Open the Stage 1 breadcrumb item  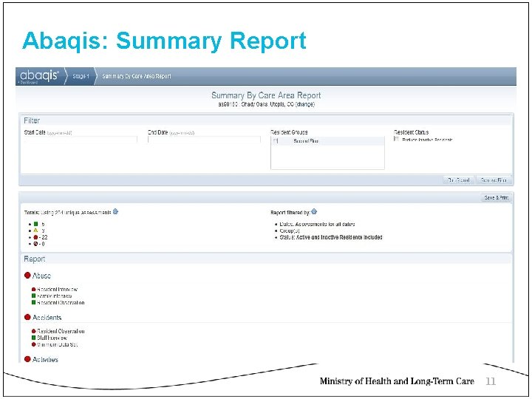[81, 76]
